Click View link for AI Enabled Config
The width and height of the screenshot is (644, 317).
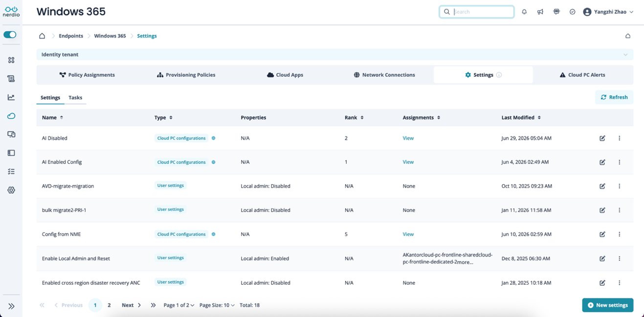pos(408,162)
